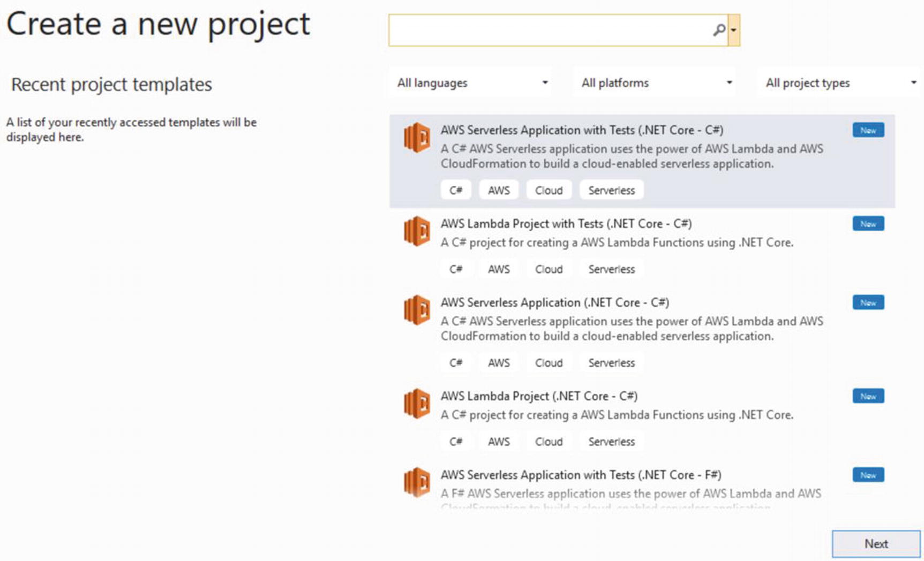Select AWS Serverless Application with Tests C# icon
Screen dimensions: 924x561
pos(417,138)
